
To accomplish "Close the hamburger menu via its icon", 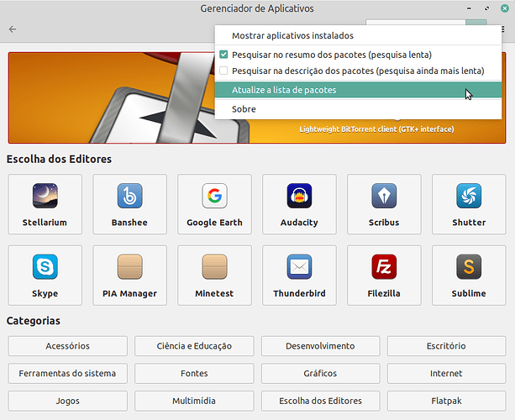I will coord(503,29).
